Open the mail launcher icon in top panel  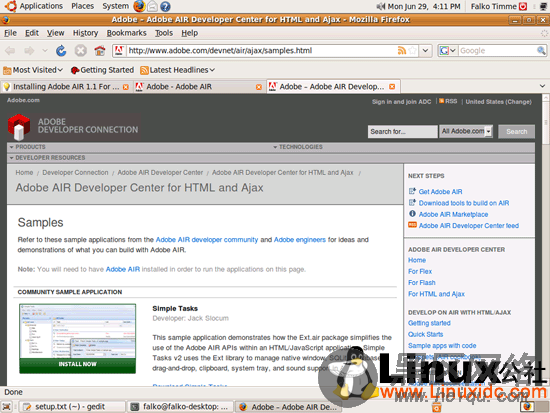(x=152, y=6)
